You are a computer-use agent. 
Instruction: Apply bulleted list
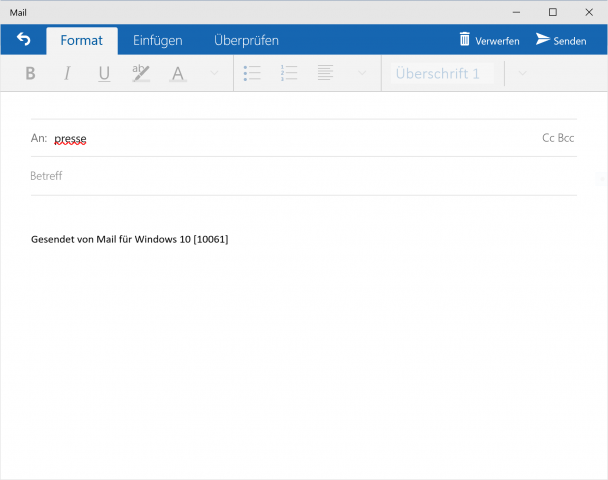click(252, 73)
